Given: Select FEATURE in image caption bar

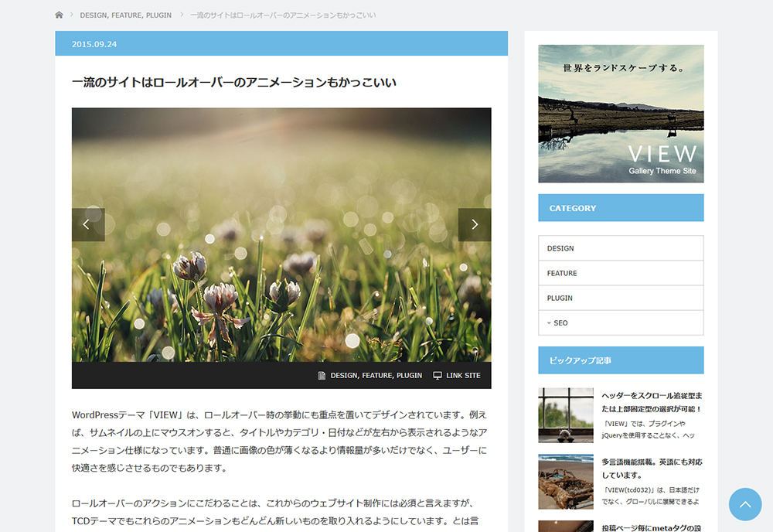Looking at the screenshot, I should [377, 376].
